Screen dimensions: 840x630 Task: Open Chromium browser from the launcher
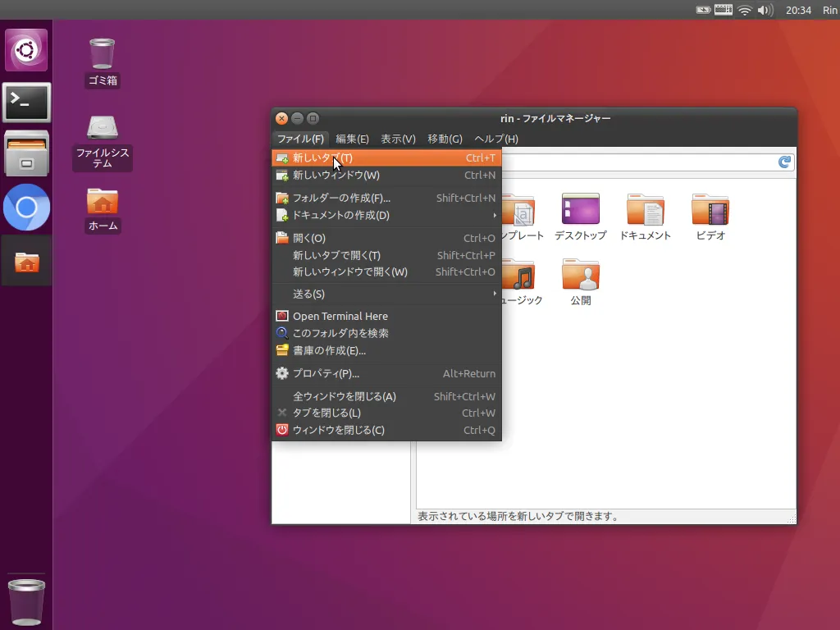pyautogui.click(x=27, y=208)
